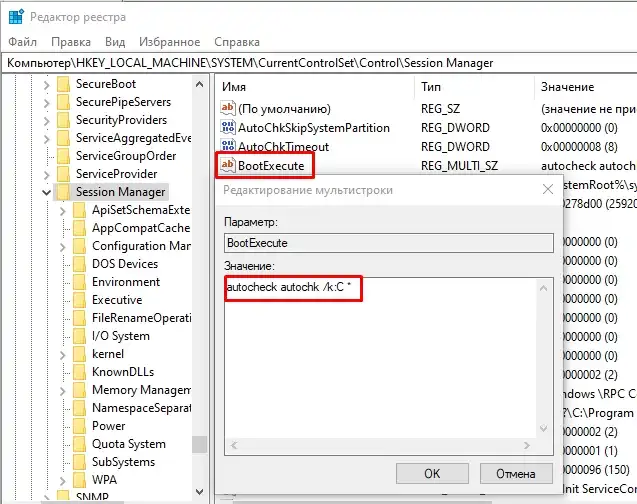Click the registry path address bar
637x504 pixels.
[319, 63]
